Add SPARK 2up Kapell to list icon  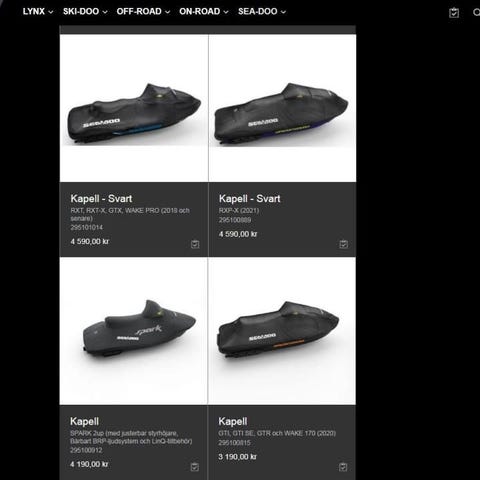click(x=195, y=467)
